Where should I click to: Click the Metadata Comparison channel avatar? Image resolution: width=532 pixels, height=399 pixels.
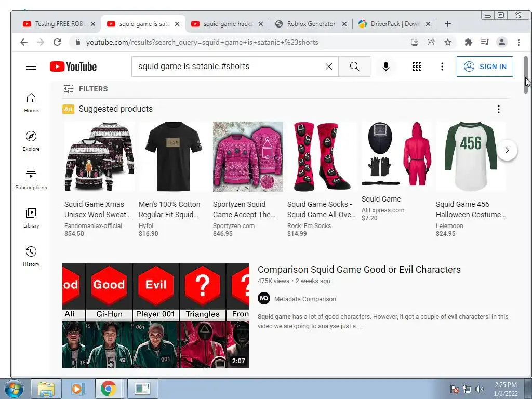click(264, 299)
